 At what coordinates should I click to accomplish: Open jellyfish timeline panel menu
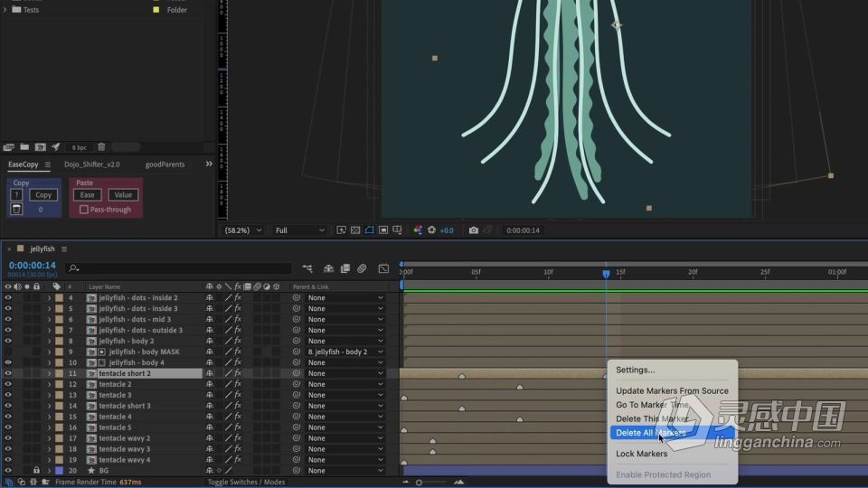tap(64, 249)
